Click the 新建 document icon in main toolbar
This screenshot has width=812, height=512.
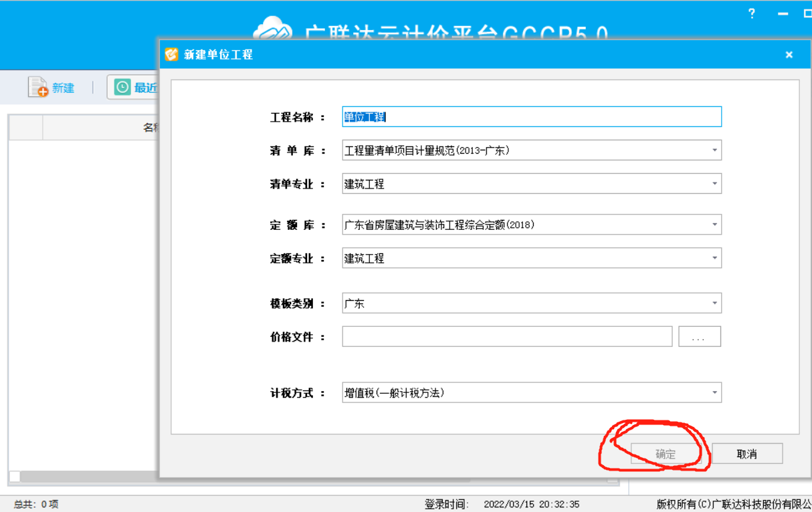coord(37,88)
